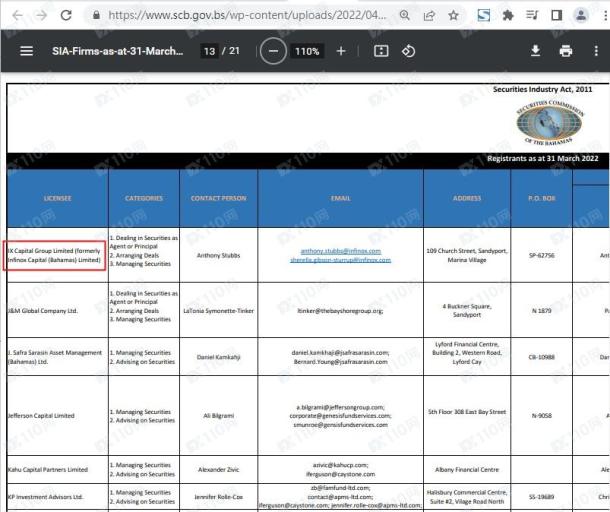
Task: Edit the page number field showing 13
Action: (x=209, y=51)
